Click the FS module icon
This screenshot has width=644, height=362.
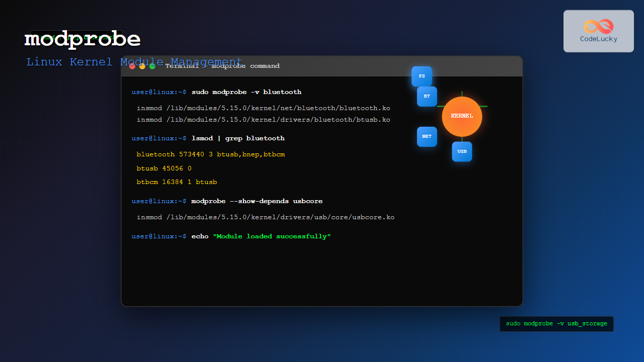[422, 76]
